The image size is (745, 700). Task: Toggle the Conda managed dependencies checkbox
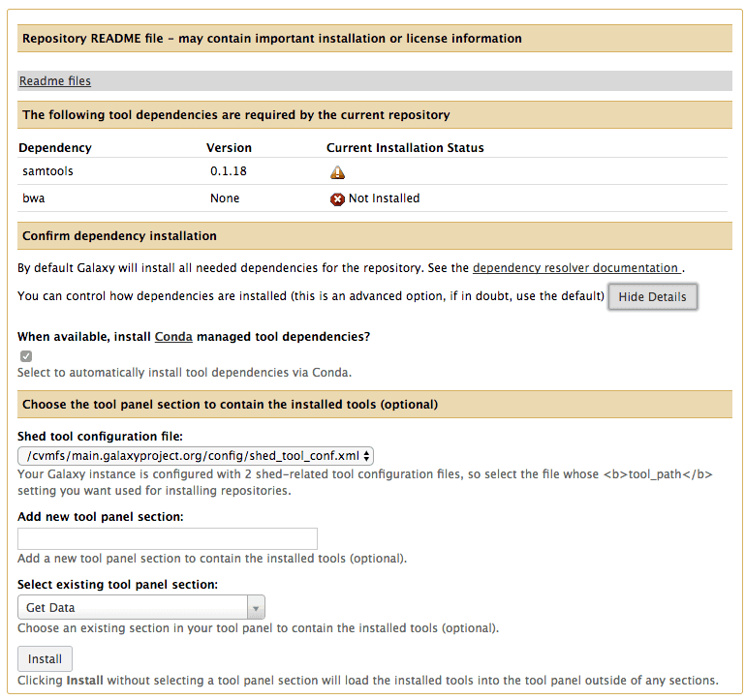coord(26,356)
